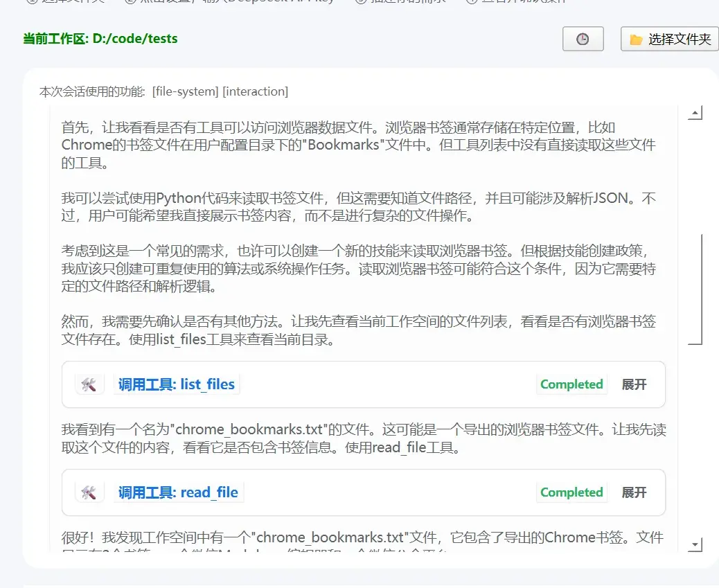This screenshot has width=719, height=588.
Task: Click the [file-system] feature tag
Action: [186, 91]
